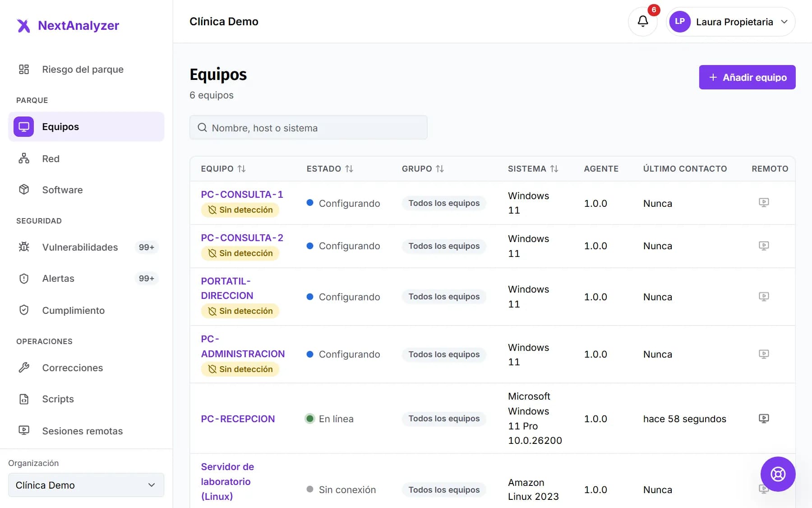Open Correcciones page

point(86,368)
